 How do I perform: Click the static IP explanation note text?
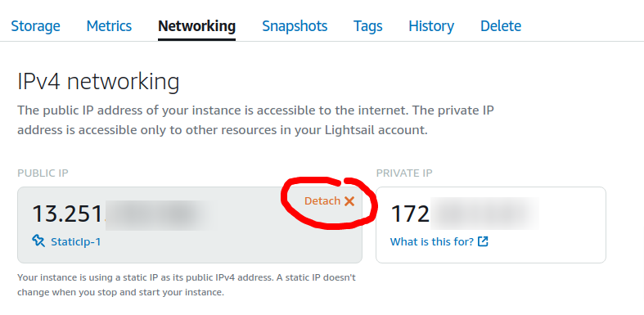pos(187,286)
